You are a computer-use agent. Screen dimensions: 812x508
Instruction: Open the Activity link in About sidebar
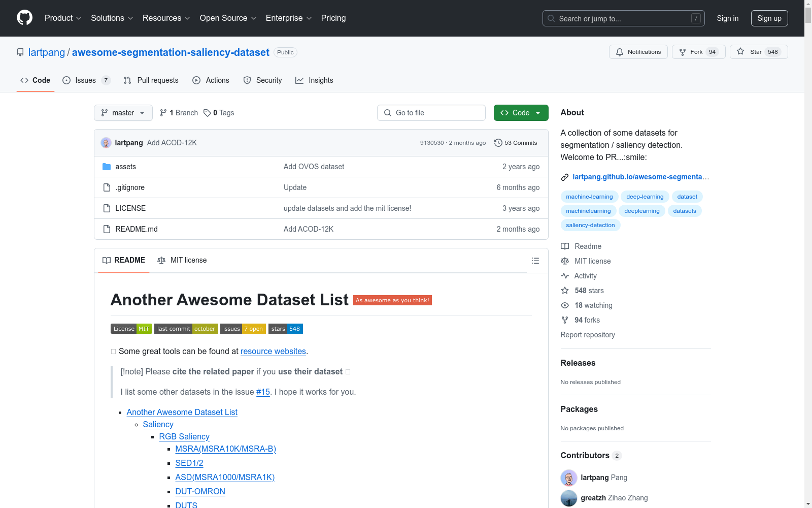pyautogui.click(x=579, y=276)
